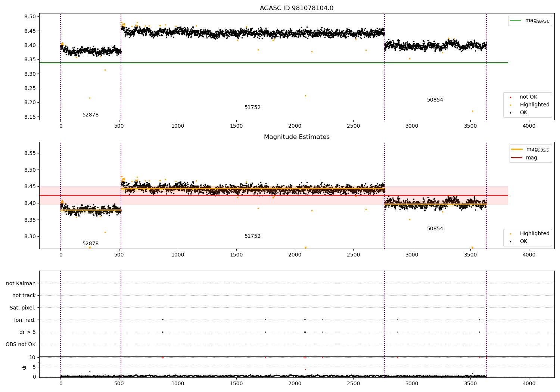Select 'not OK' legend entry in top plot
560x392 pixels.
coord(528,97)
